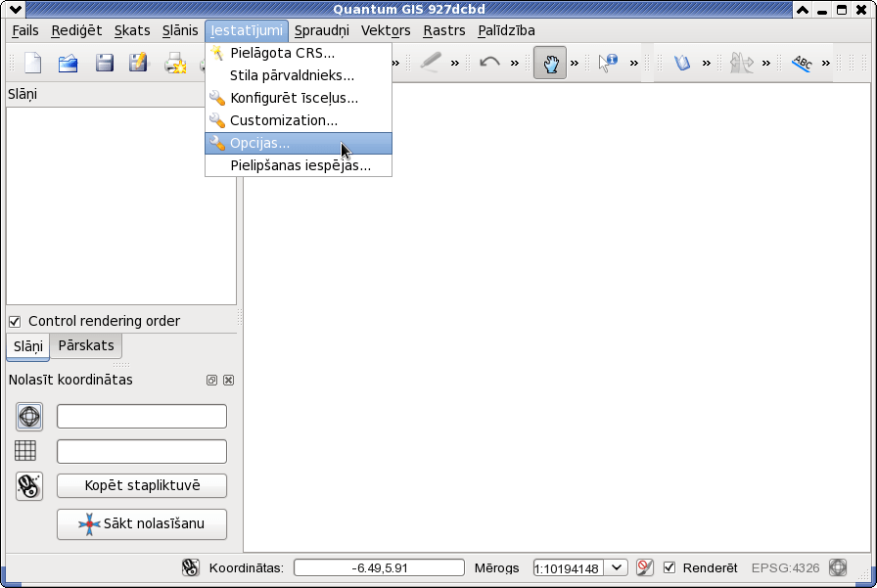Click the mouse icon left of Koordinātas

click(x=190, y=567)
